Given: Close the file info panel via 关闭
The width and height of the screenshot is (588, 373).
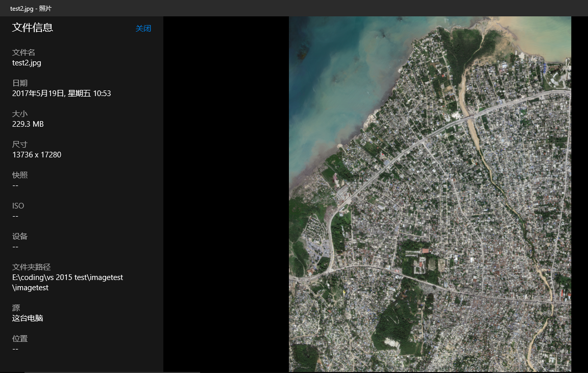Looking at the screenshot, I should click(143, 29).
